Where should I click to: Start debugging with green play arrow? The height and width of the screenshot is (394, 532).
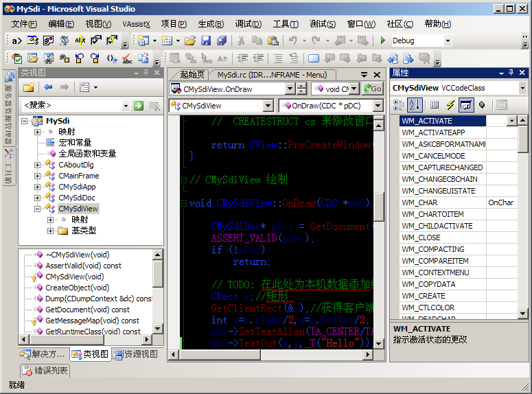[383, 40]
